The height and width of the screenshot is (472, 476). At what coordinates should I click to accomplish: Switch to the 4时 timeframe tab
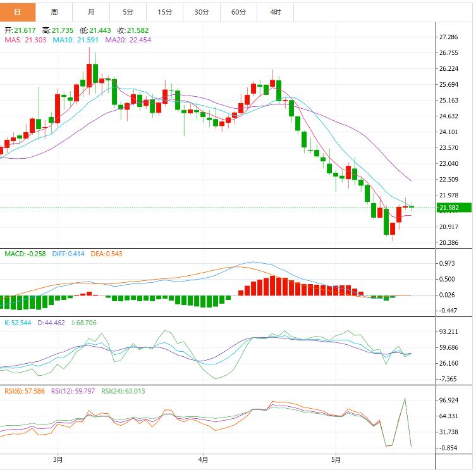(275, 12)
